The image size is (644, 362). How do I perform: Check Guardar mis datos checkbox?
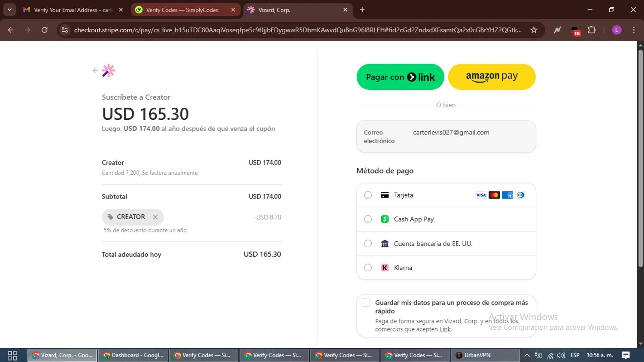coord(366,303)
